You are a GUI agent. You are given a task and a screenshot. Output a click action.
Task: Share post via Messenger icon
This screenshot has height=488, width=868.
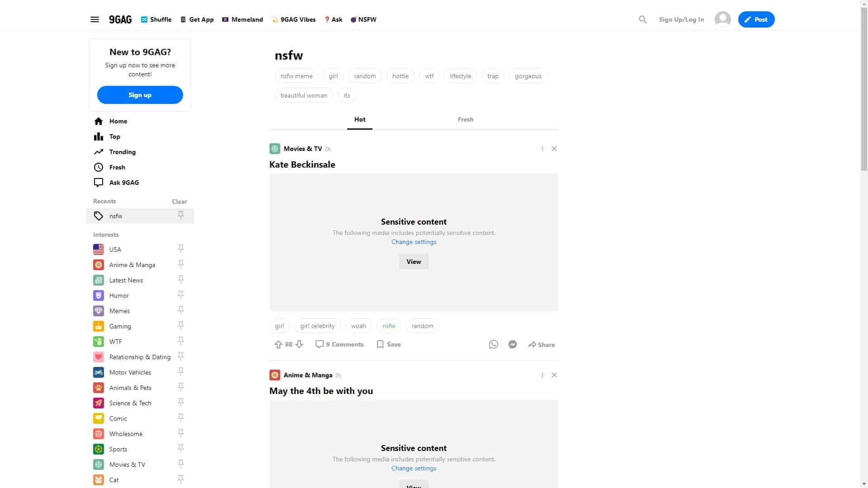pyautogui.click(x=512, y=345)
